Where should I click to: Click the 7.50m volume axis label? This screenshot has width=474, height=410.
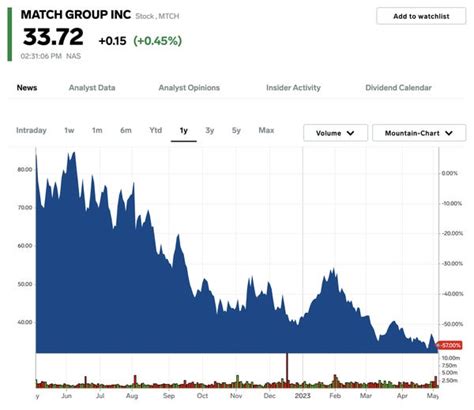(450, 365)
